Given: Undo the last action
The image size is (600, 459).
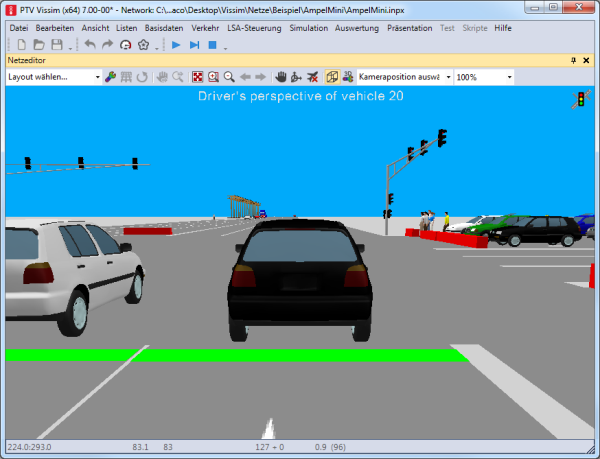Looking at the screenshot, I should (x=90, y=45).
